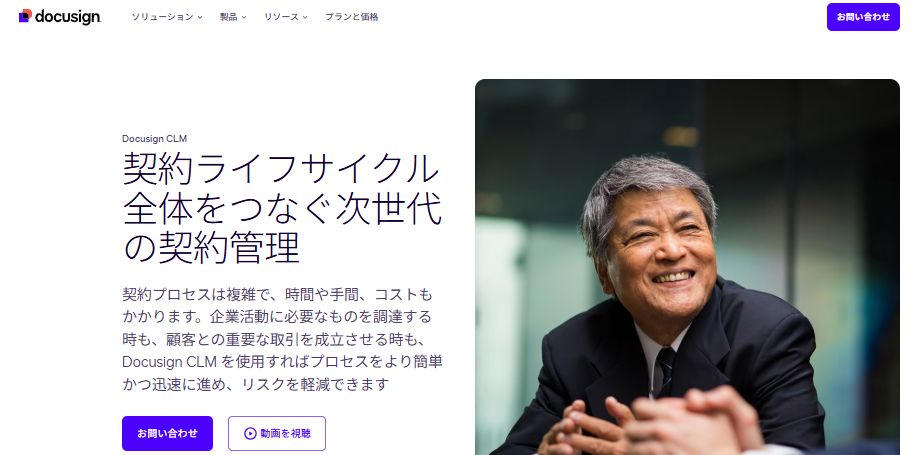This screenshot has height=455, width=924.
Task: Click the 契約ライフサイクル headline text
Action: pyautogui.click(x=281, y=169)
